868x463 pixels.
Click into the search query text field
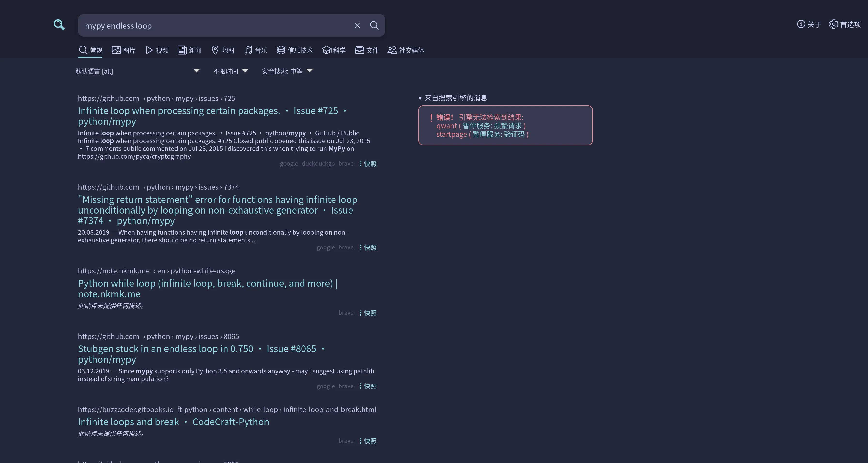tap(216, 26)
